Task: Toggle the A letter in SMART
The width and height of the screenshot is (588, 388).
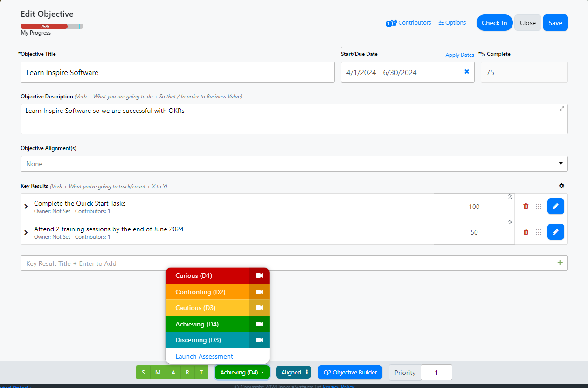Action: point(173,372)
